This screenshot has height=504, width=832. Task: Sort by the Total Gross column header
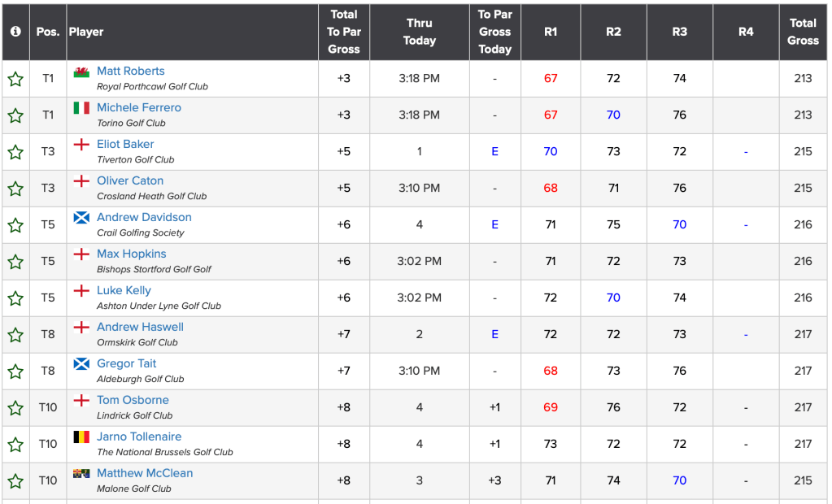pos(803,32)
